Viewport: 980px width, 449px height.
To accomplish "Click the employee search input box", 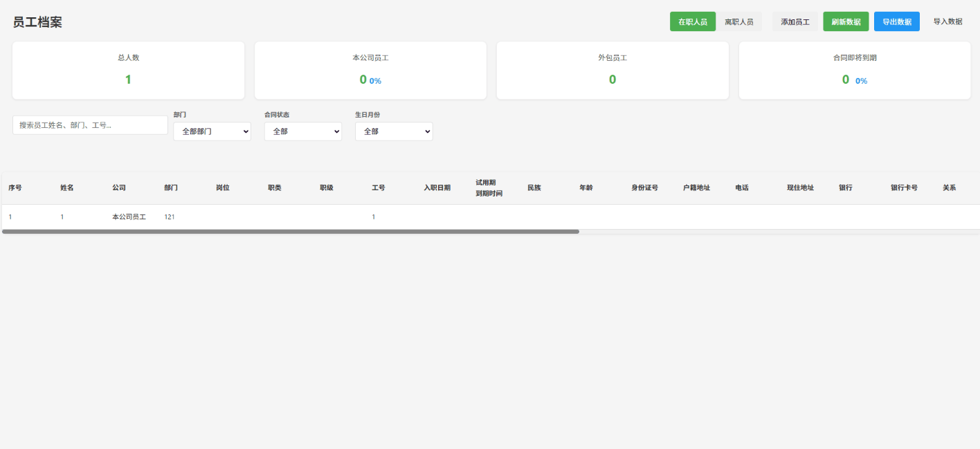I will (90, 125).
